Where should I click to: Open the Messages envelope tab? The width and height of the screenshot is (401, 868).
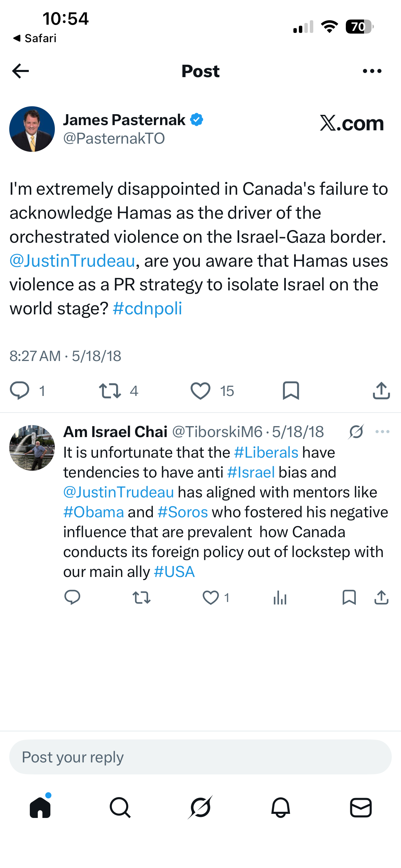click(x=361, y=808)
